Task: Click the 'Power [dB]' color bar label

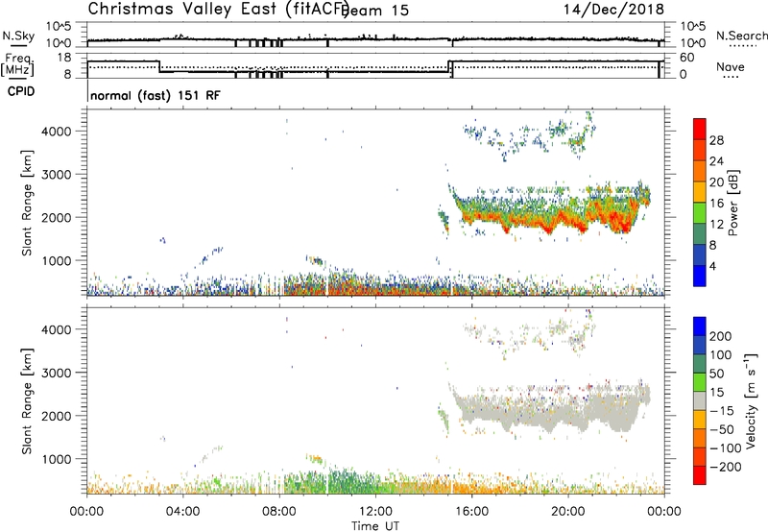Action: click(733, 203)
